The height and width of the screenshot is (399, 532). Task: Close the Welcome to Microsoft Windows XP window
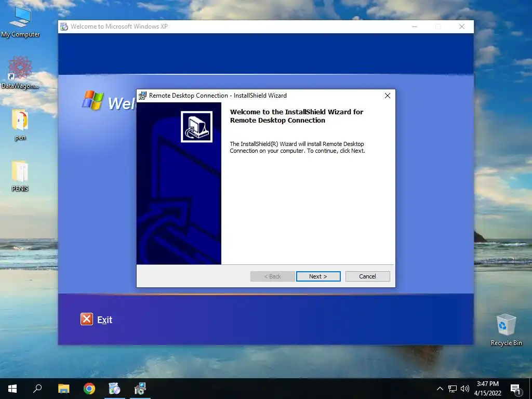(462, 26)
